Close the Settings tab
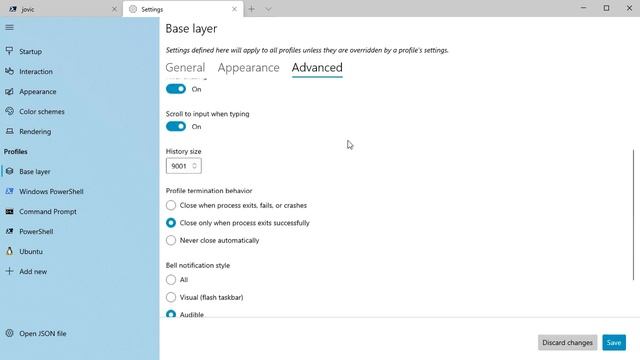This screenshot has width=640, height=360. [234, 9]
